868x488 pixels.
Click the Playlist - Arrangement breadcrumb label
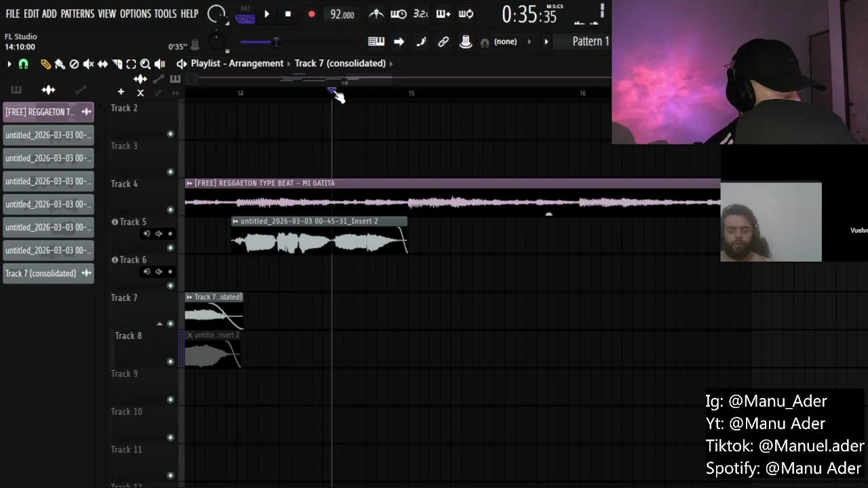(237, 64)
